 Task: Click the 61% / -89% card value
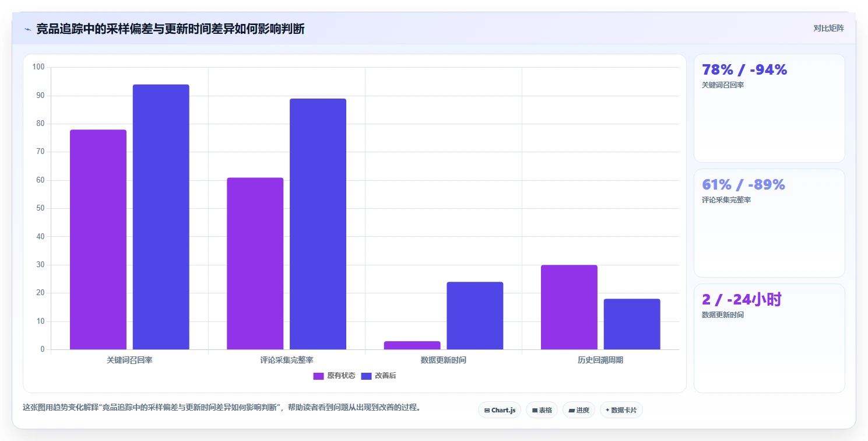743,184
